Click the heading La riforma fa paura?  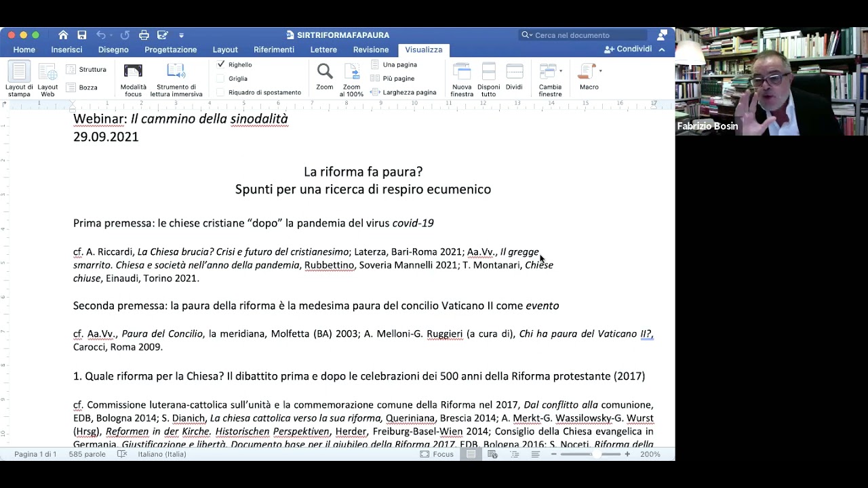coord(363,171)
